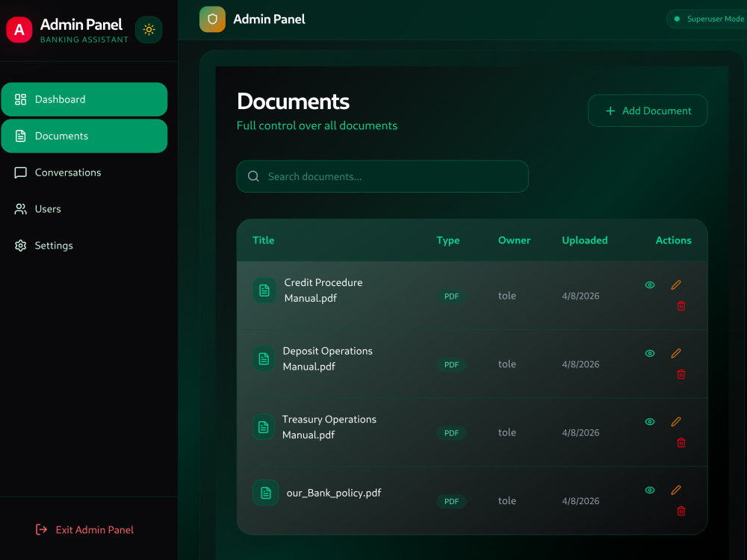This screenshot has width=747, height=560.
Task: Open the Dashboard menu item
Action: [x=84, y=99]
